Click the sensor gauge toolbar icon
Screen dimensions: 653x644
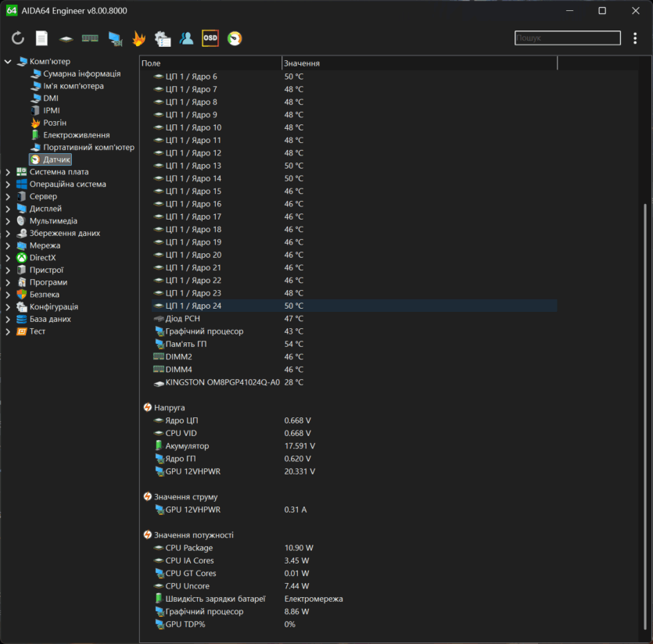click(234, 38)
